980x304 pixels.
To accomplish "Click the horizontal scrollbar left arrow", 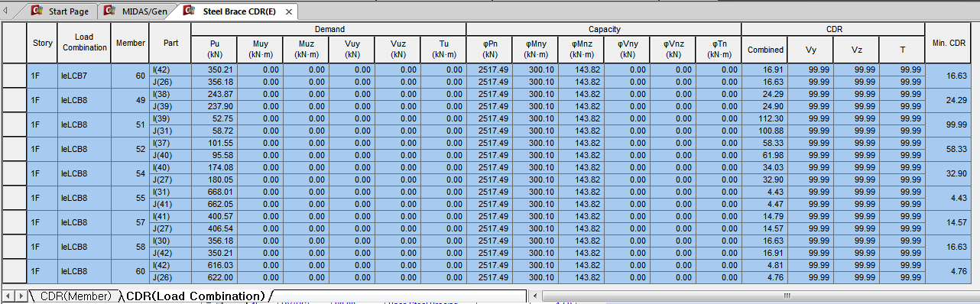I will click(535, 295).
